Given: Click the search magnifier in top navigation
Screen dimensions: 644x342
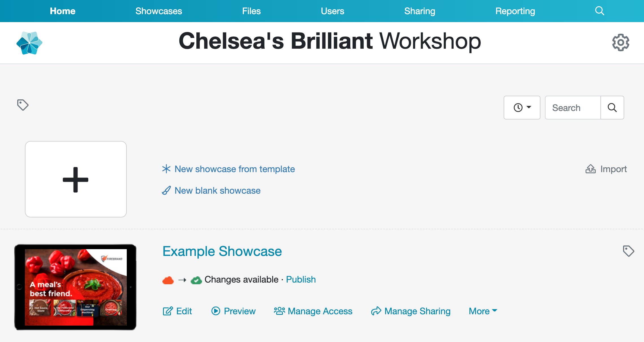Looking at the screenshot, I should pyautogui.click(x=600, y=11).
